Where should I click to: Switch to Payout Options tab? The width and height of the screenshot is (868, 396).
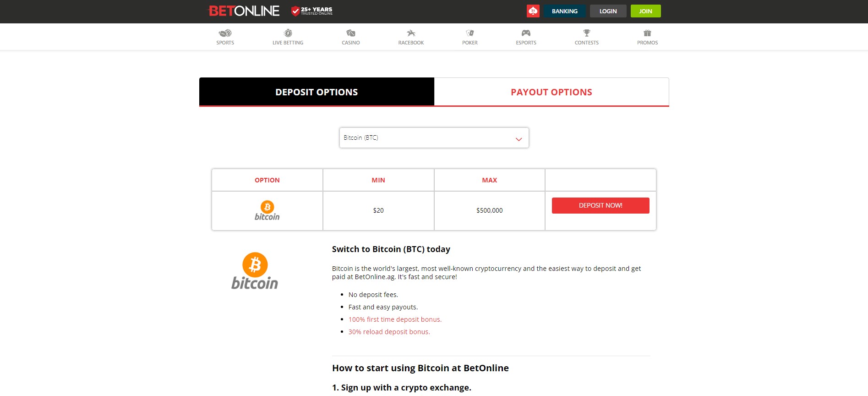coord(551,92)
